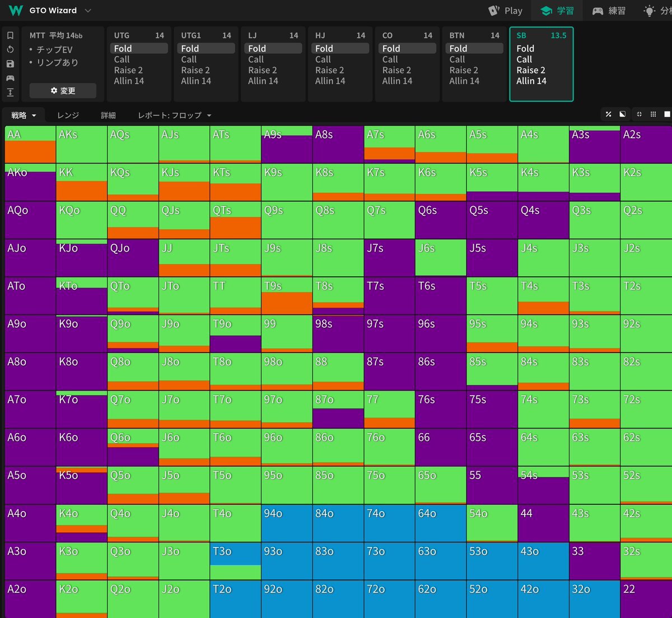The height and width of the screenshot is (618, 672).
Task: Click the KK hand cell
Action: [x=81, y=182]
